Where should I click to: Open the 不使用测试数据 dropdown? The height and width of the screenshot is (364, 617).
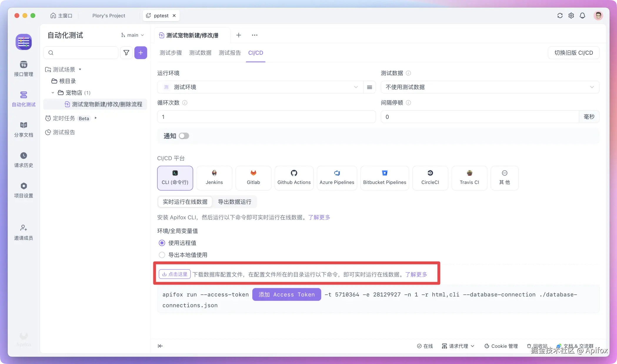(x=490, y=87)
